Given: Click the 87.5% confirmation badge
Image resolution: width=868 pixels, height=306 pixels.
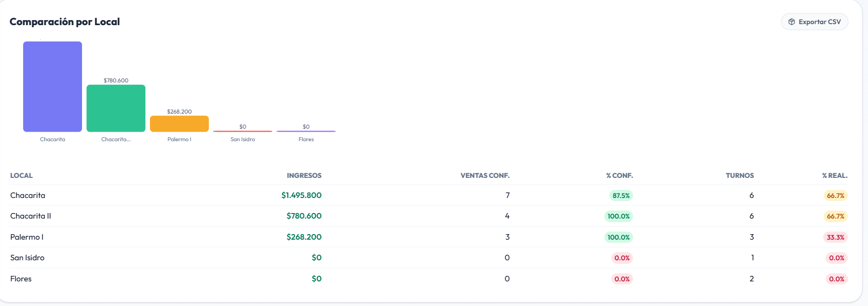Looking at the screenshot, I should click(621, 195).
